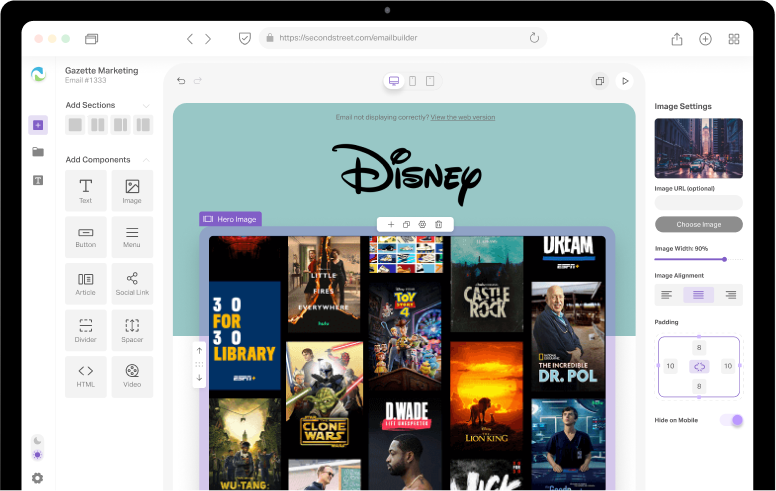This screenshot has width=776, height=491.
Task: Click the Image URL optional field
Action: pyautogui.click(x=698, y=202)
